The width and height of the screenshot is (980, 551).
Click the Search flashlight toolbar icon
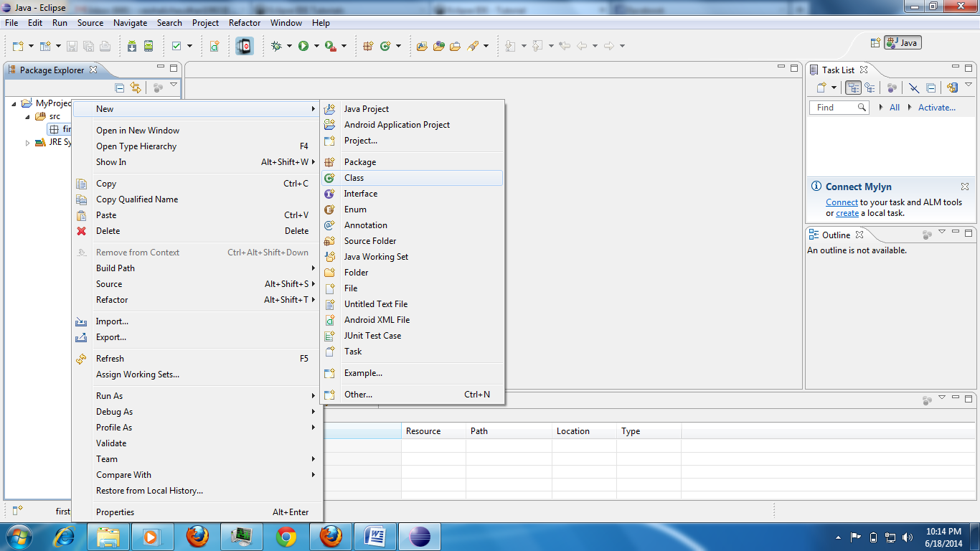point(473,46)
